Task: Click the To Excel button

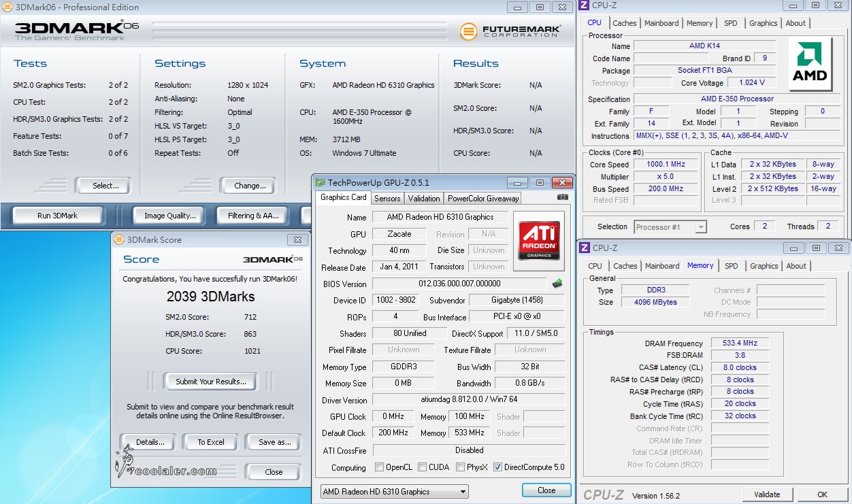Action: tap(211, 442)
